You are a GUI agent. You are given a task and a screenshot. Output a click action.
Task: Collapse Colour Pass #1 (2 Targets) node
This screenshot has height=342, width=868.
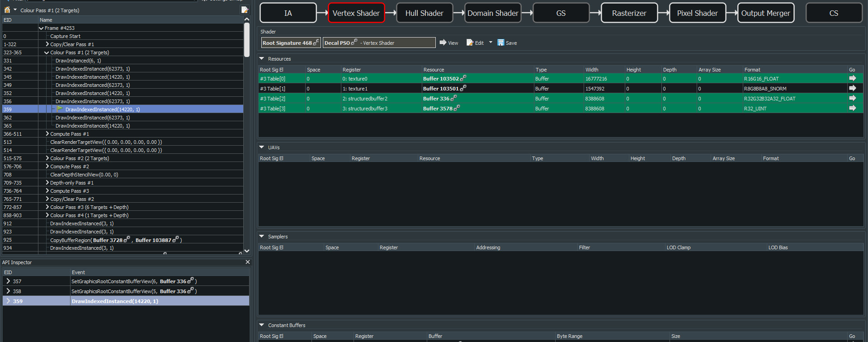point(47,52)
